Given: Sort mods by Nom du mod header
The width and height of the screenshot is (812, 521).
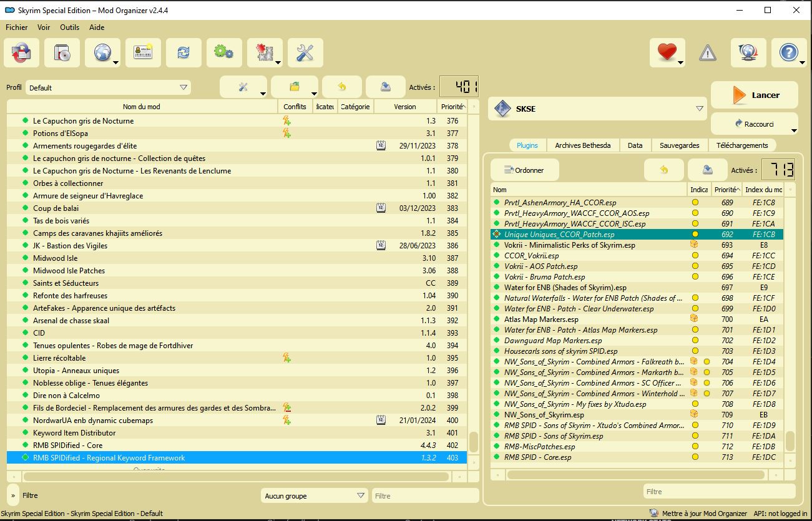Looking at the screenshot, I should (142, 107).
